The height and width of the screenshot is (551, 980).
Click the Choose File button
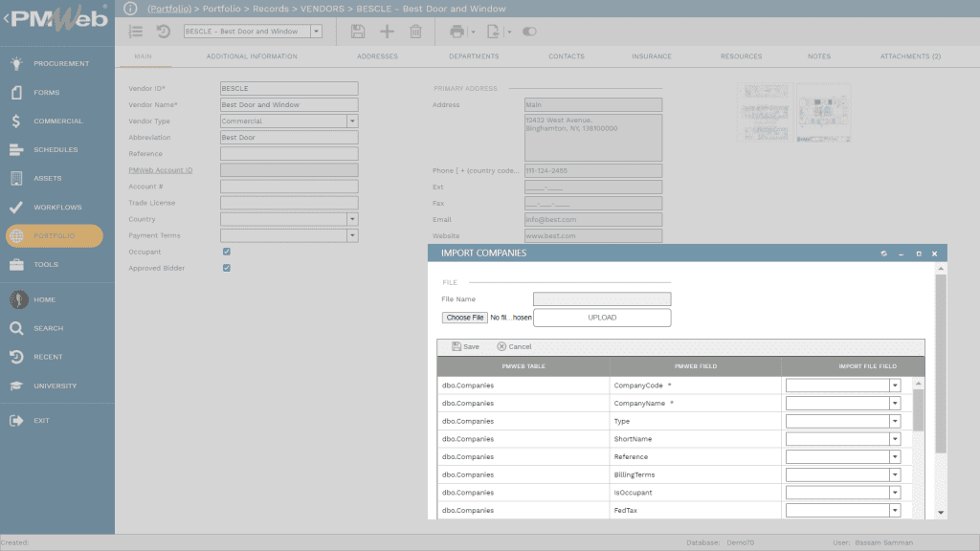point(464,318)
